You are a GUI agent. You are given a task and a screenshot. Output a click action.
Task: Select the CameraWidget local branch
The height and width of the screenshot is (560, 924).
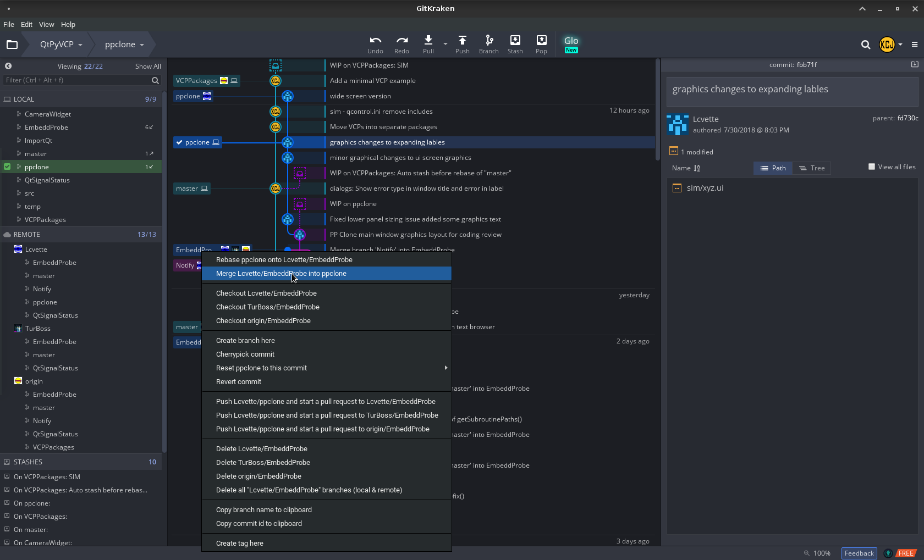pyautogui.click(x=81, y=114)
